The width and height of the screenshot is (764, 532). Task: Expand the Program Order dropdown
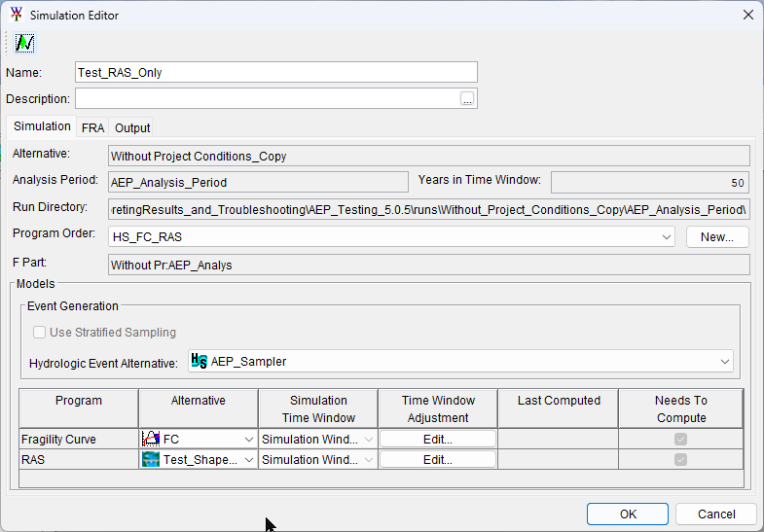pos(666,237)
